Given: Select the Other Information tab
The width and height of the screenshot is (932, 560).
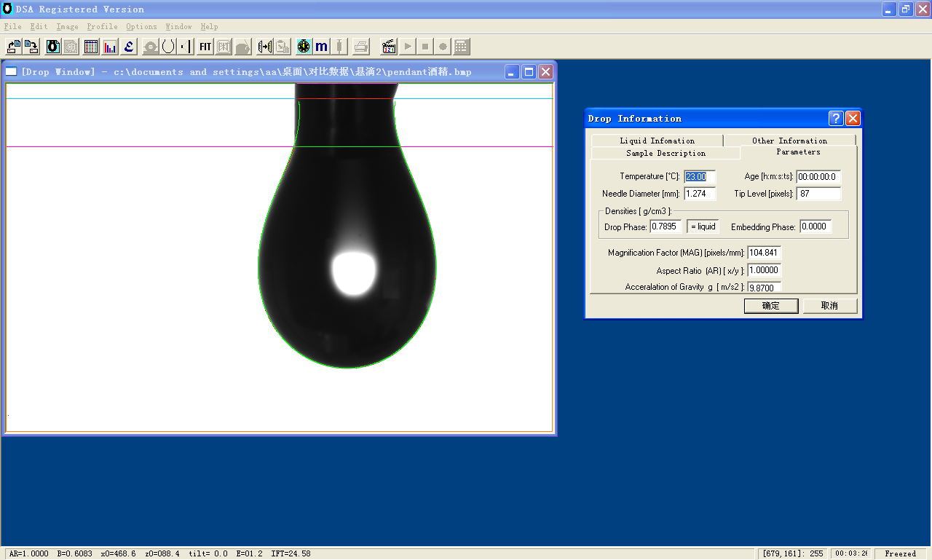Looking at the screenshot, I should point(789,141).
